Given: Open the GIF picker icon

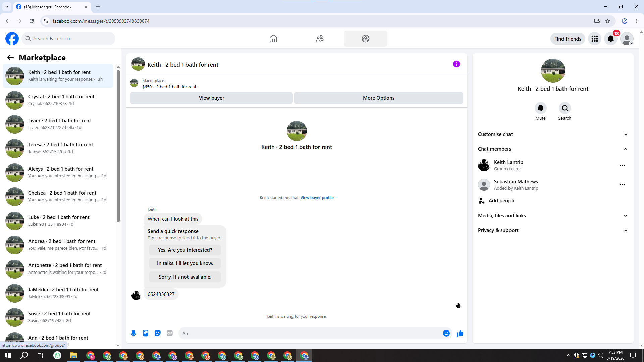Looking at the screenshot, I should click(x=170, y=333).
